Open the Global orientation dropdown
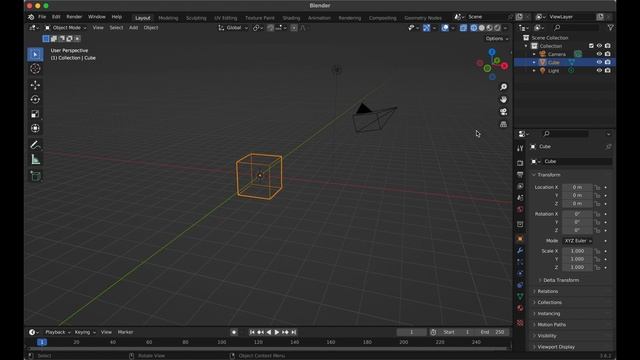 coord(233,28)
